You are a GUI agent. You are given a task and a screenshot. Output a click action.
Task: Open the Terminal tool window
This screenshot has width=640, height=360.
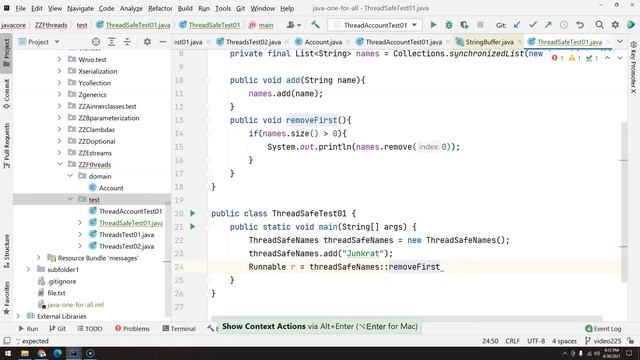[x=179, y=329]
